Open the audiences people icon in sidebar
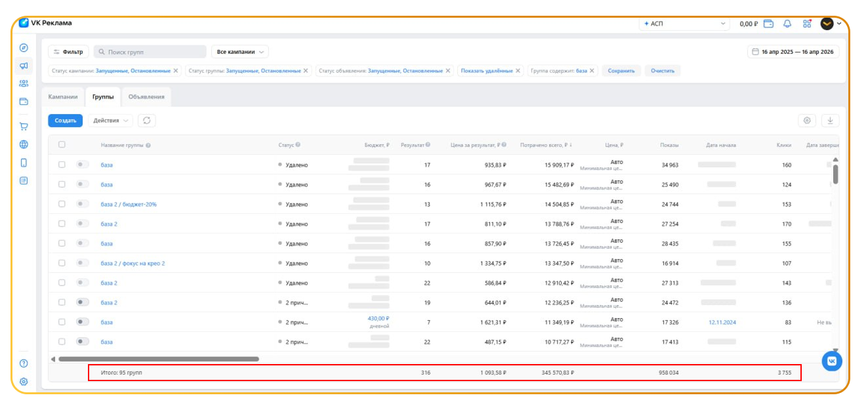Image resolution: width=868 pixels, height=410 pixels. (24, 83)
